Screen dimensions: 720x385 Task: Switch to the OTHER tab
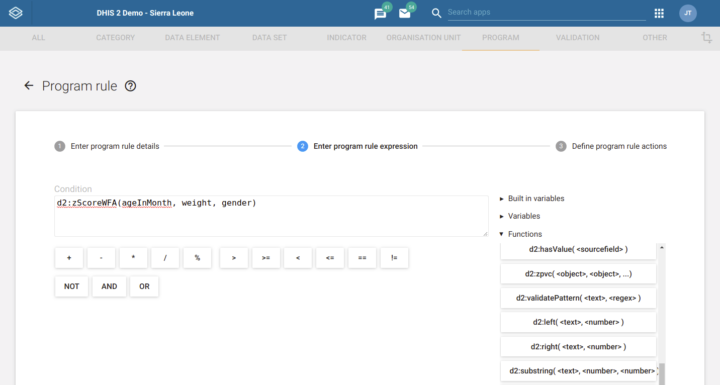point(655,38)
